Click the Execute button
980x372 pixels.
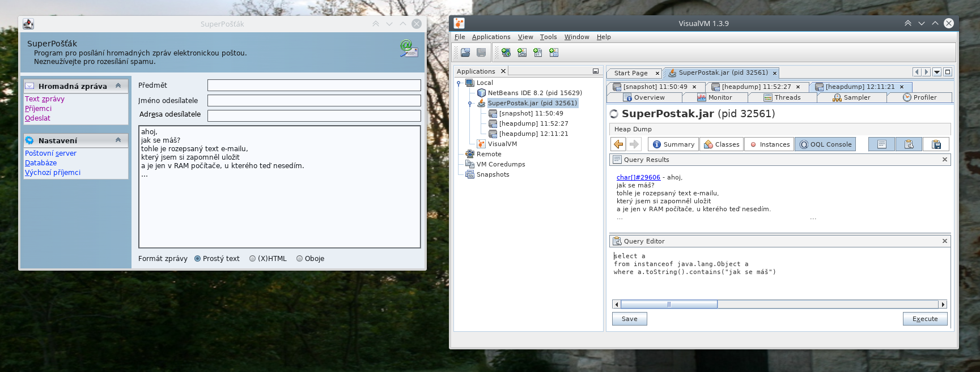coord(925,319)
